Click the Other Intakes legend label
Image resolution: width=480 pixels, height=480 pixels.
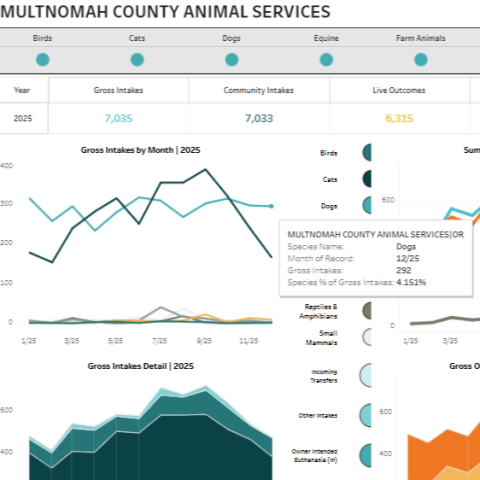point(318,416)
